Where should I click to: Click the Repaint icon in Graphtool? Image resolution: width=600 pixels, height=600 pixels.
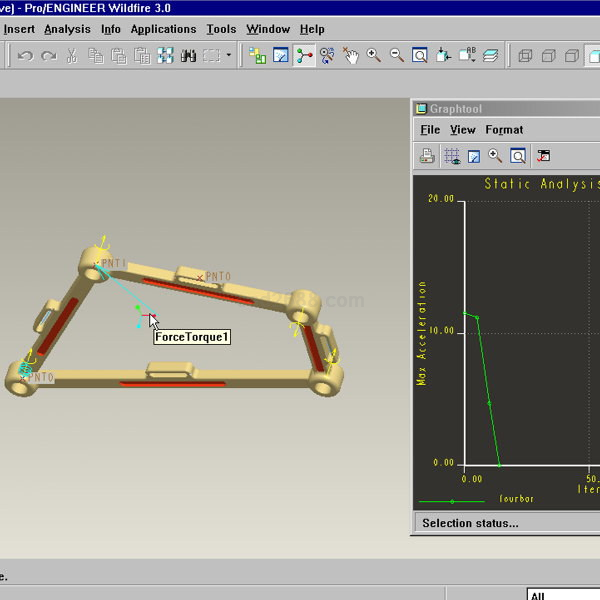click(x=473, y=156)
